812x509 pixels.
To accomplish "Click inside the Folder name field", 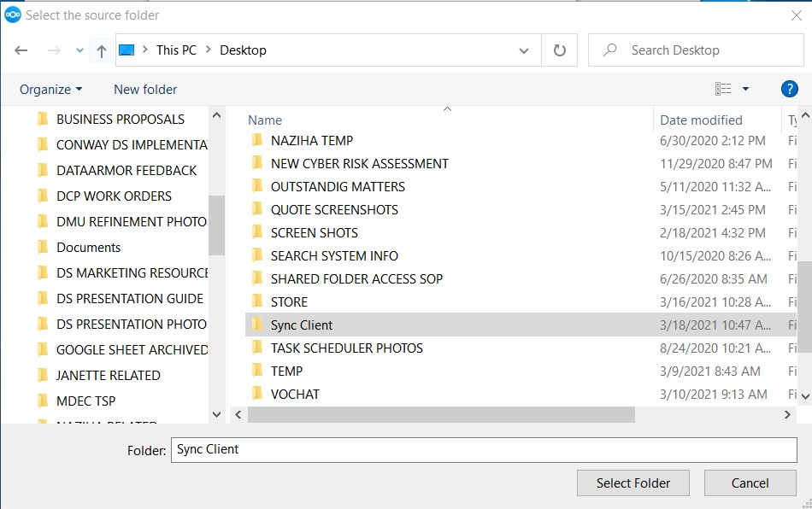I will pos(484,449).
